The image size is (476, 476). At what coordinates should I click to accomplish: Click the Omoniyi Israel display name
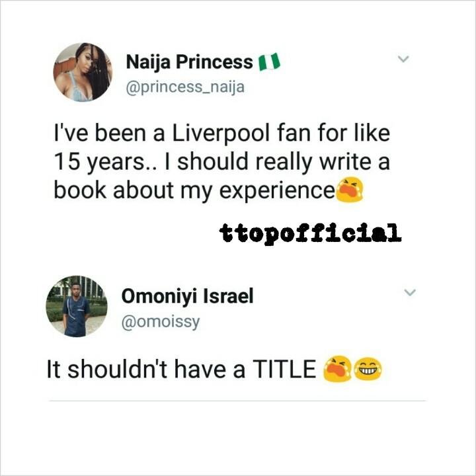pyautogui.click(x=187, y=296)
